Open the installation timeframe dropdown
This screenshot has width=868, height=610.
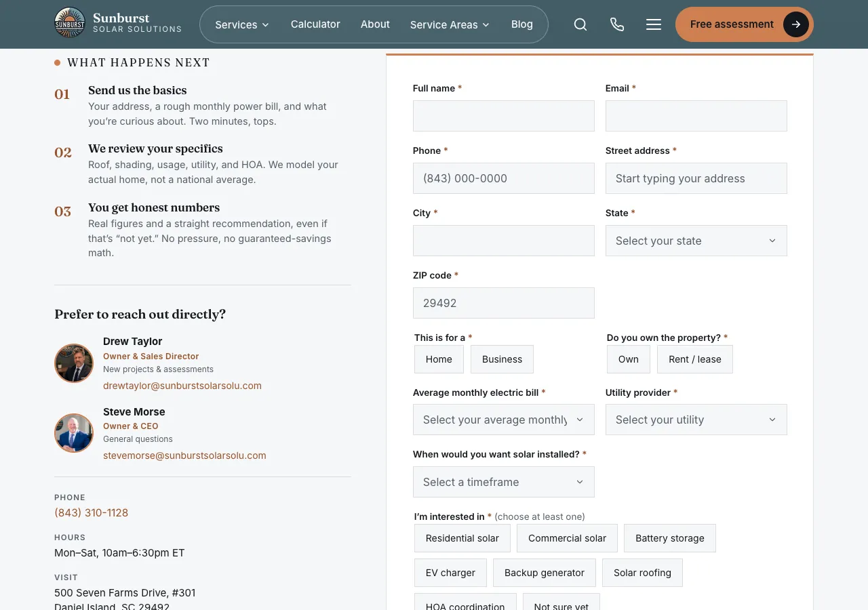click(504, 482)
